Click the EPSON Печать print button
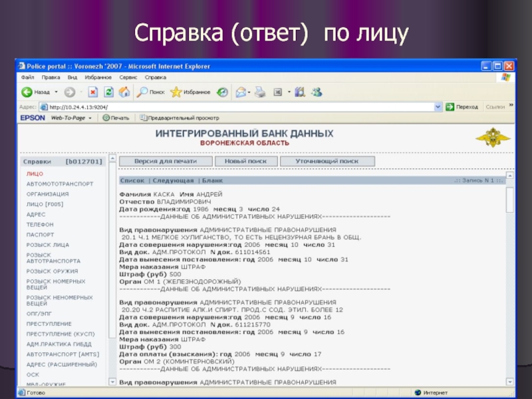This screenshot has height=399, width=532. [x=115, y=118]
